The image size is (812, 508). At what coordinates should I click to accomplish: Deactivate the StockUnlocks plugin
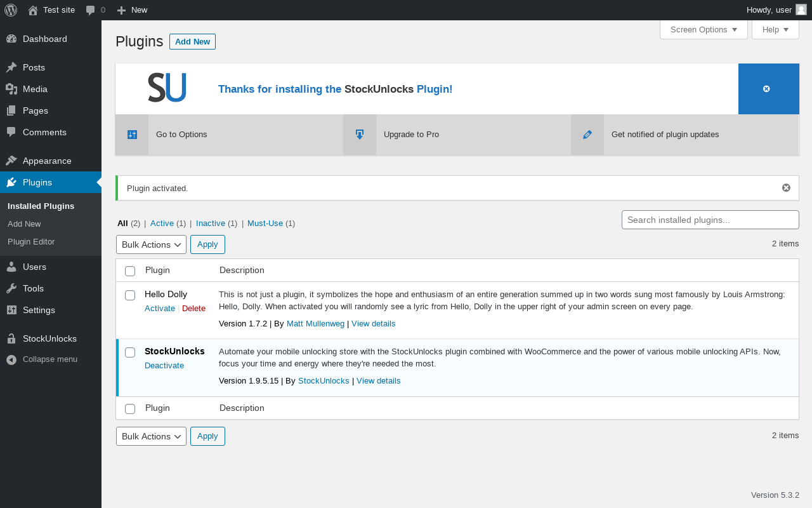(164, 366)
